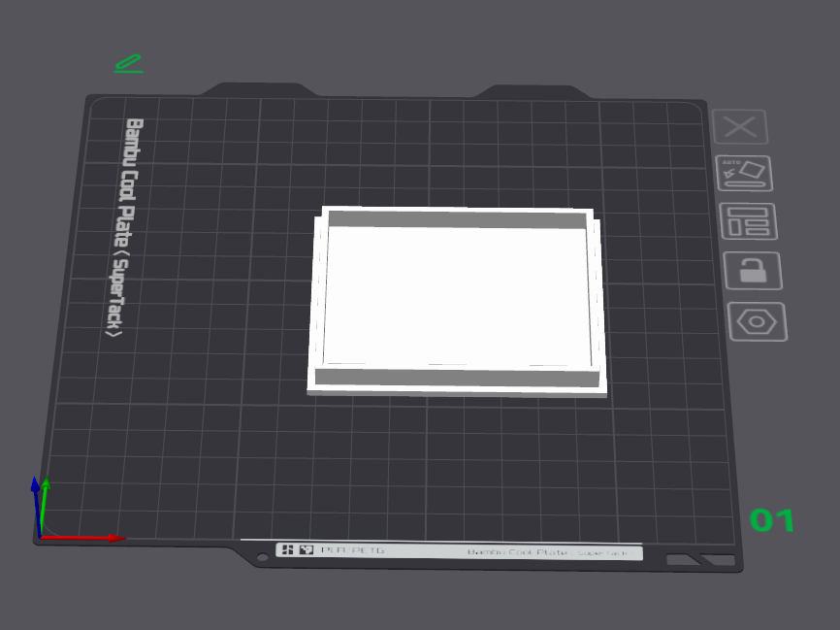
Task: Click the green 01 plate number
Action: click(x=771, y=519)
